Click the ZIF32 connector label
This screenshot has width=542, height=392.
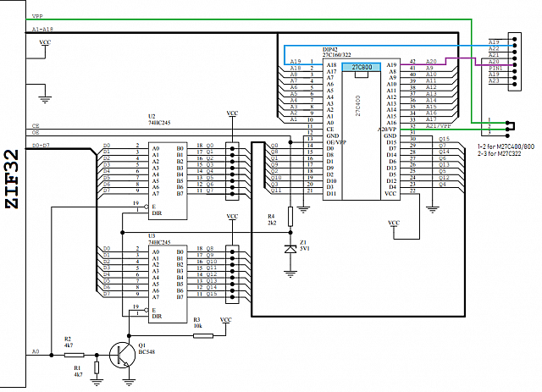[x=13, y=179]
